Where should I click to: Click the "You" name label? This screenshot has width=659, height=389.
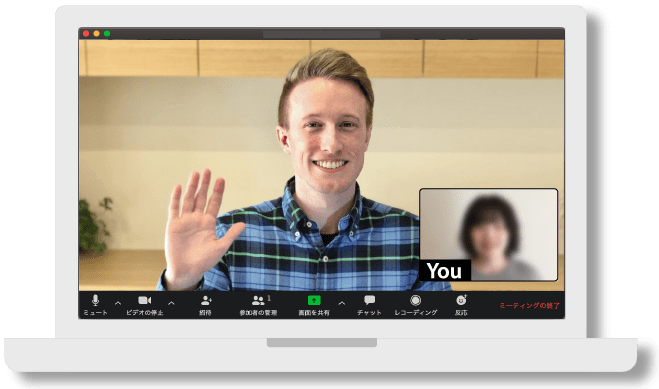(x=444, y=271)
